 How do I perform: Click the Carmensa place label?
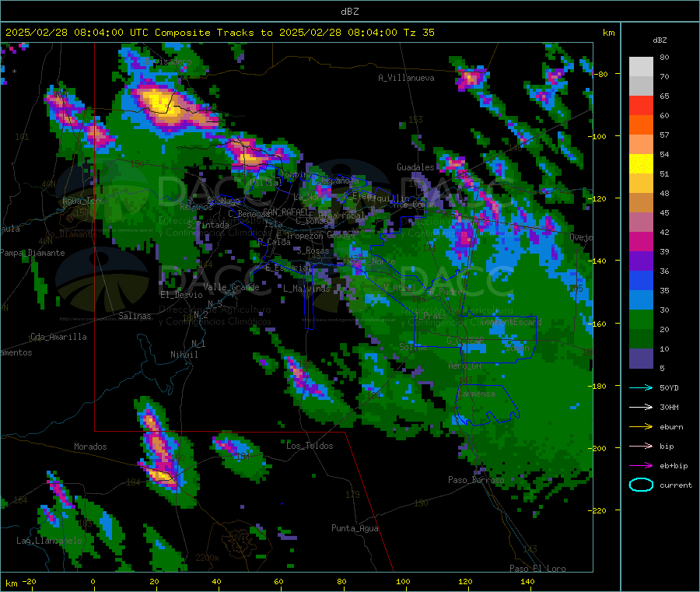[476, 394]
